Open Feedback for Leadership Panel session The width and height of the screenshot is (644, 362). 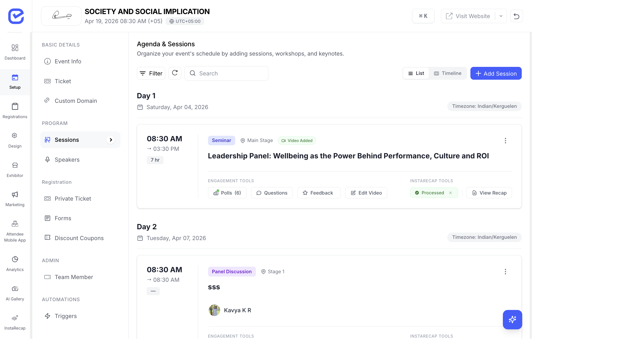click(319, 193)
